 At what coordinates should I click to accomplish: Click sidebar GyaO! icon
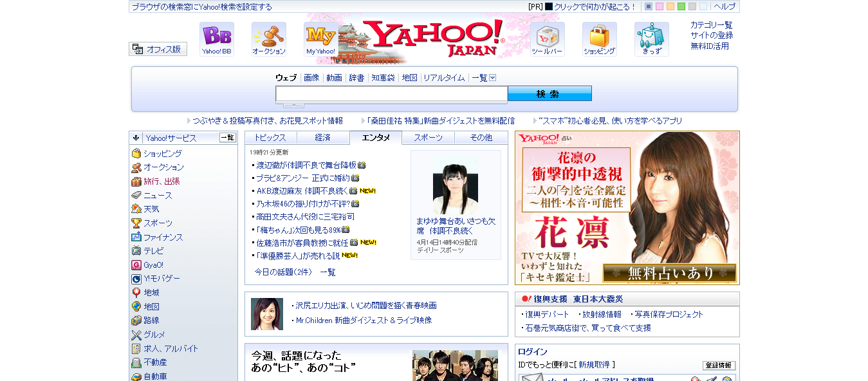[136, 265]
